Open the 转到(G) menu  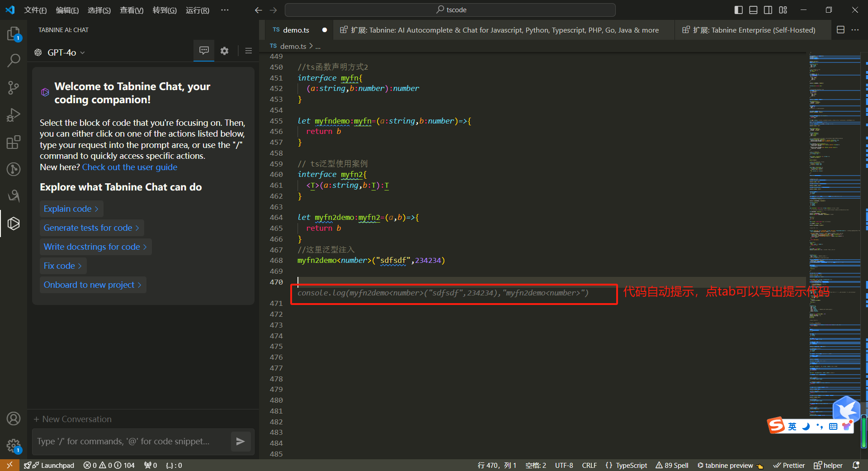point(165,10)
